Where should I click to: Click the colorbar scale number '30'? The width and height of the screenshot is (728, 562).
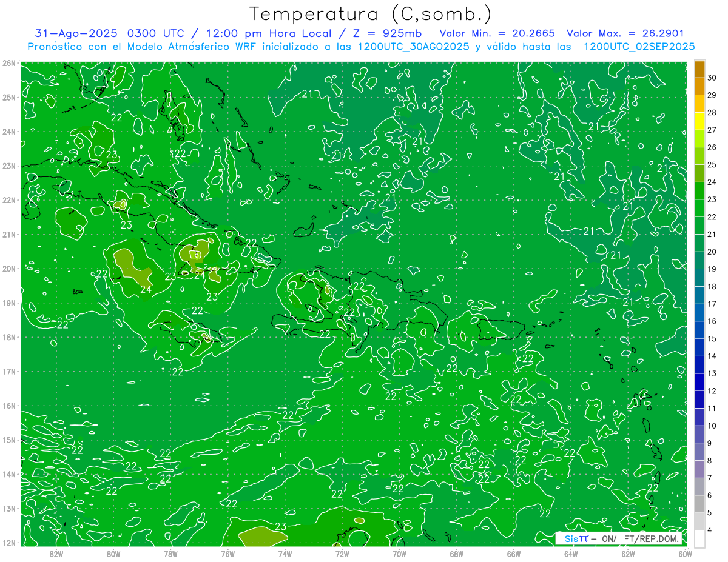point(712,78)
